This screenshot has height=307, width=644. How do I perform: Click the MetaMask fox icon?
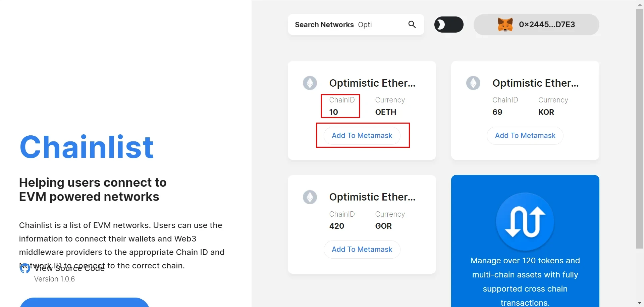tap(505, 25)
